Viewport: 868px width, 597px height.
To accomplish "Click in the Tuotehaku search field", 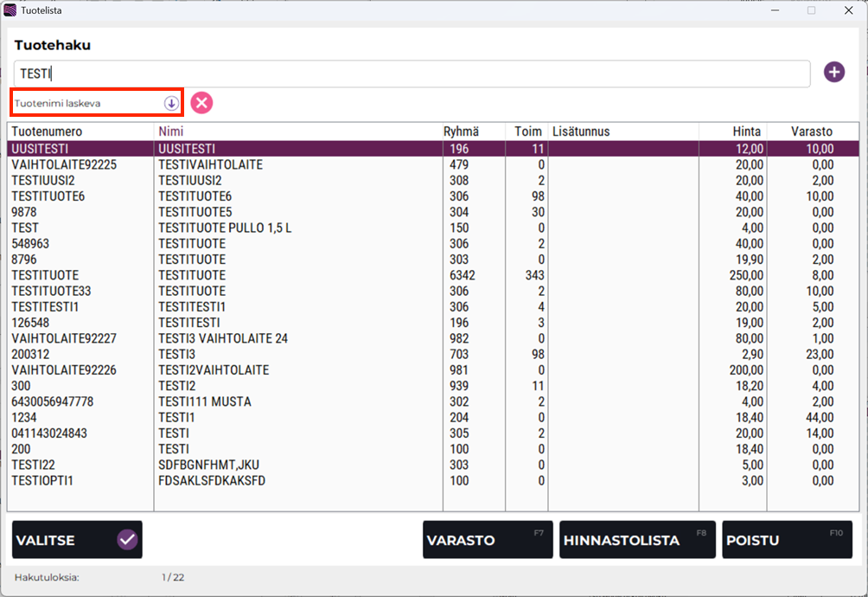I will (x=412, y=74).
